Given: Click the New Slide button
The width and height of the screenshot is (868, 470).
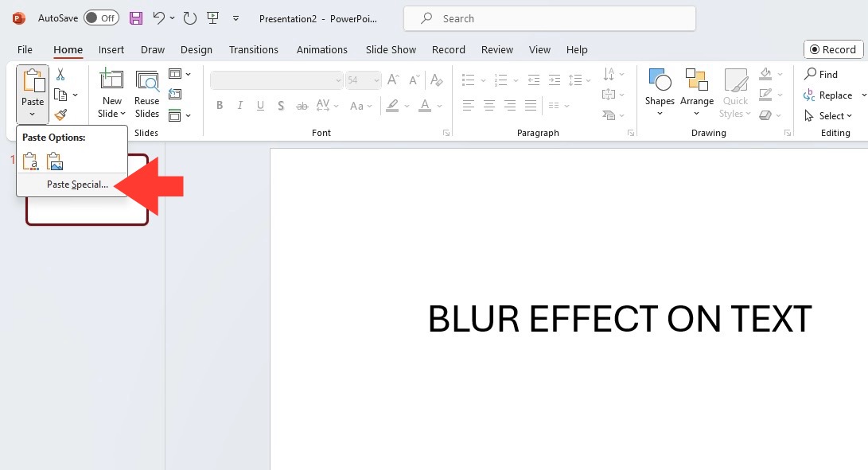Looking at the screenshot, I should click(112, 94).
